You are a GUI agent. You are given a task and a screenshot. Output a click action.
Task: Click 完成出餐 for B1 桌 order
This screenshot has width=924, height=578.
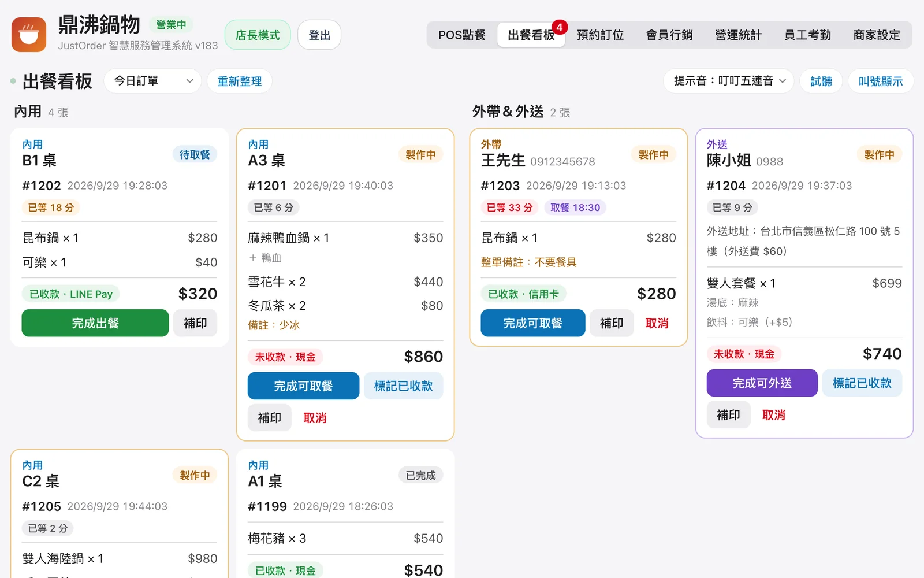(x=95, y=323)
